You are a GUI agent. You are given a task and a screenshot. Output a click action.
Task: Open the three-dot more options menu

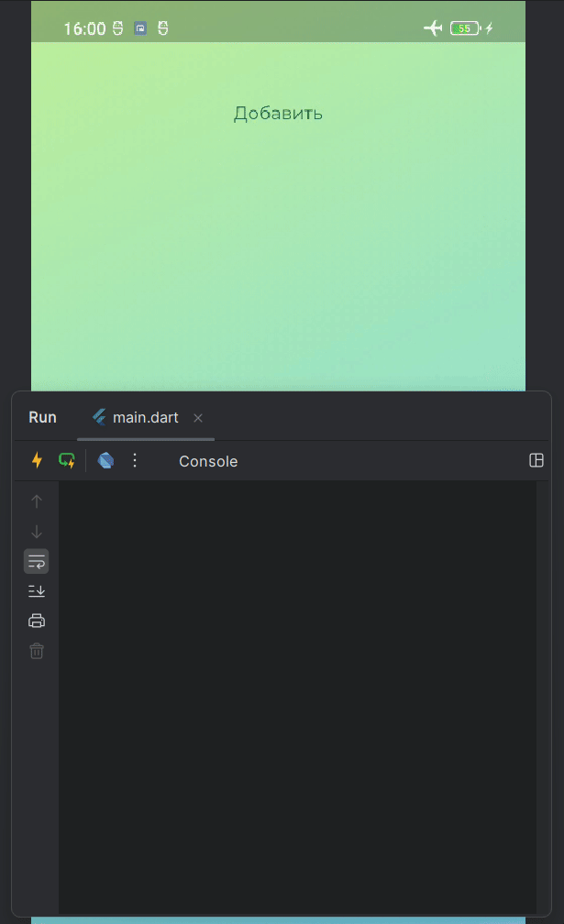(135, 460)
